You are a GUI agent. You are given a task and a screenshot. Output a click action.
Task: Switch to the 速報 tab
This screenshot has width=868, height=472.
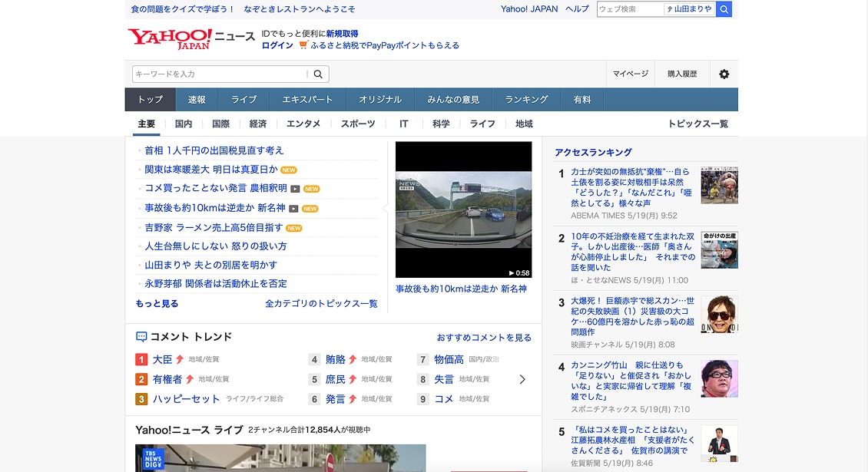[x=197, y=100]
